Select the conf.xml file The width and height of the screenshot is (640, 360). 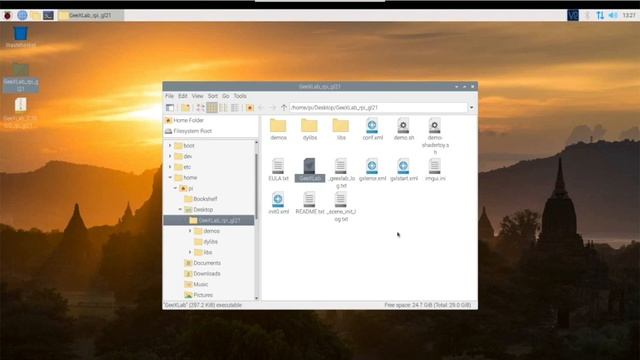coord(372,129)
